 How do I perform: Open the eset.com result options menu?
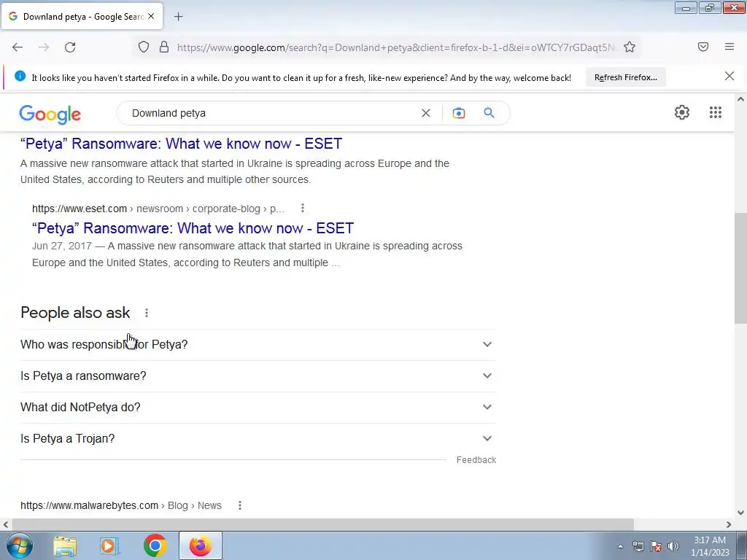point(303,208)
